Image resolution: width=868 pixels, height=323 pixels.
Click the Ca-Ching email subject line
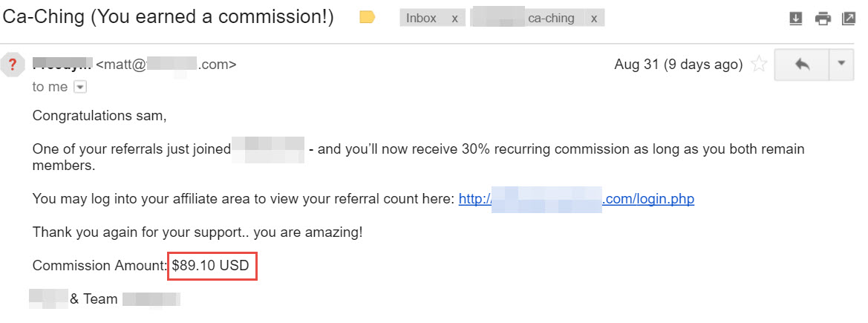pos(169,18)
